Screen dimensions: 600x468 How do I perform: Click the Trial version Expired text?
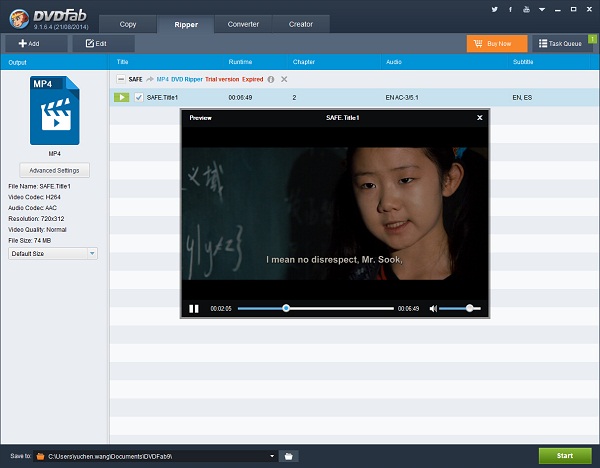[x=234, y=79]
